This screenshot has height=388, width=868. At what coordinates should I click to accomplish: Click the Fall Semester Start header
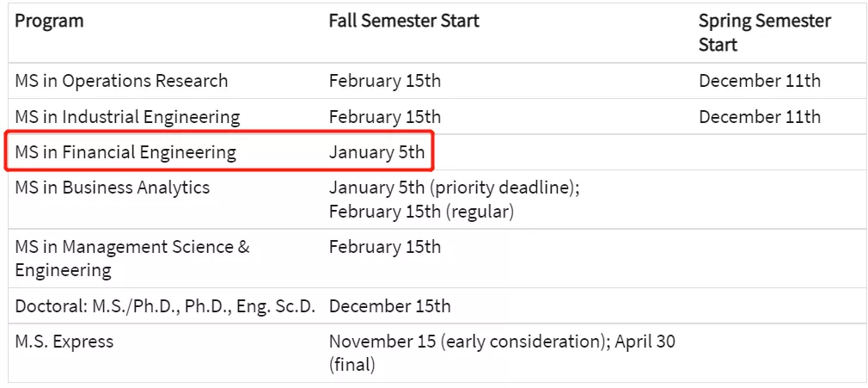404,22
